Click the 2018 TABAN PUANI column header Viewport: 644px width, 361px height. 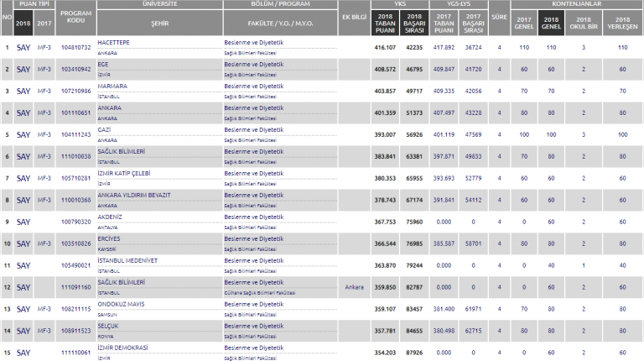[x=386, y=24]
